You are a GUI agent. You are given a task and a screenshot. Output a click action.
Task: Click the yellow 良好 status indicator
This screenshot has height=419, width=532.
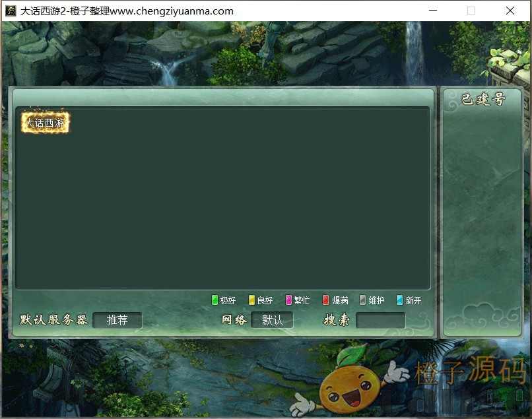click(x=251, y=300)
